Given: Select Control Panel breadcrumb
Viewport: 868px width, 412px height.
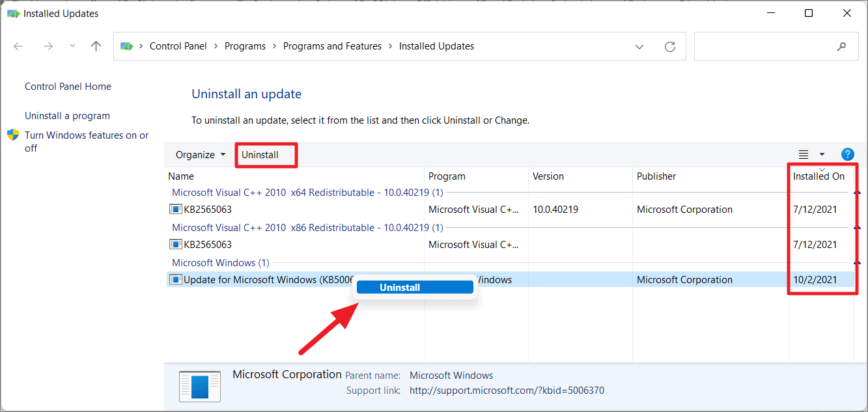Looking at the screenshot, I should pyautogui.click(x=178, y=46).
